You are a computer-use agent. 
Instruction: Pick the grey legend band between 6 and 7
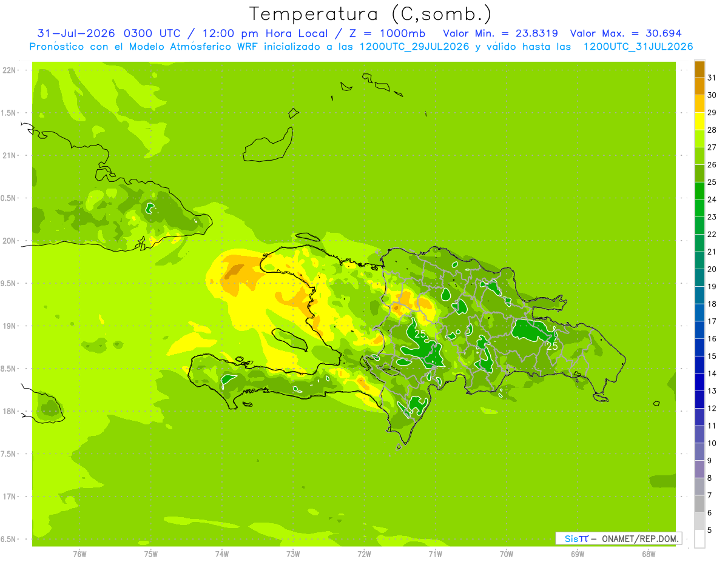[x=699, y=504]
